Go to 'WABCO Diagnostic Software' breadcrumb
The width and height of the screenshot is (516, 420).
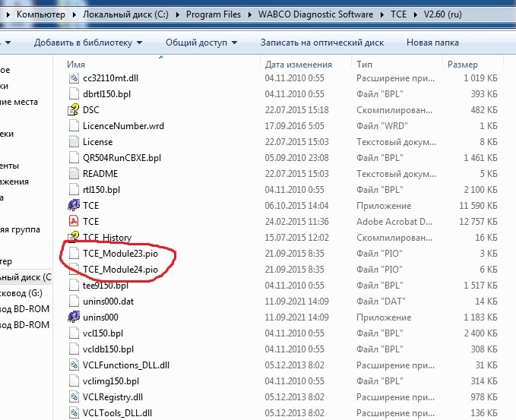pyautogui.click(x=315, y=14)
